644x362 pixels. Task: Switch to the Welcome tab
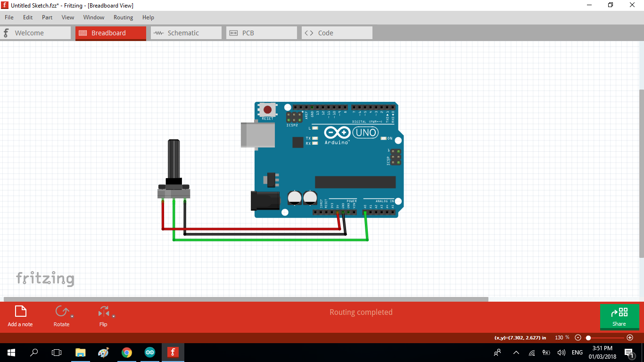[x=28, y=33]
